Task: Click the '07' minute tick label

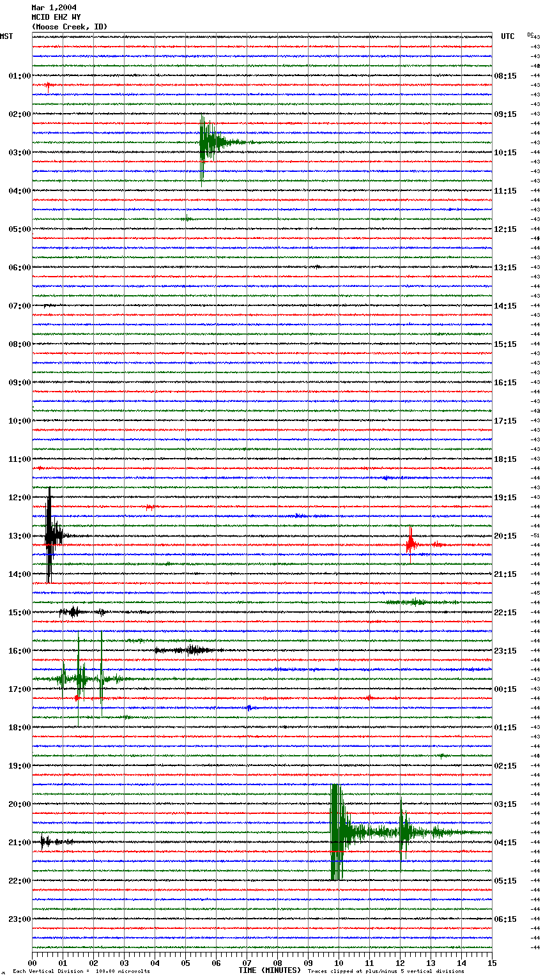Action: [247, 963]
